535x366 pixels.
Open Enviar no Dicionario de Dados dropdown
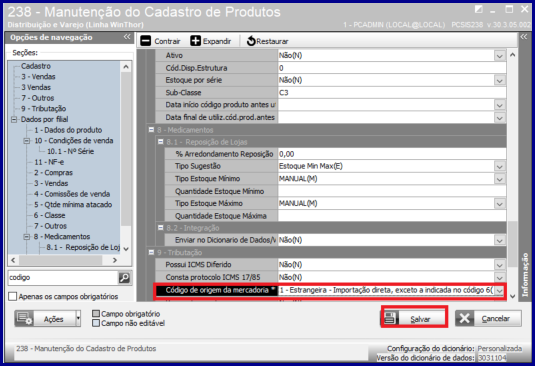point(500,240)
